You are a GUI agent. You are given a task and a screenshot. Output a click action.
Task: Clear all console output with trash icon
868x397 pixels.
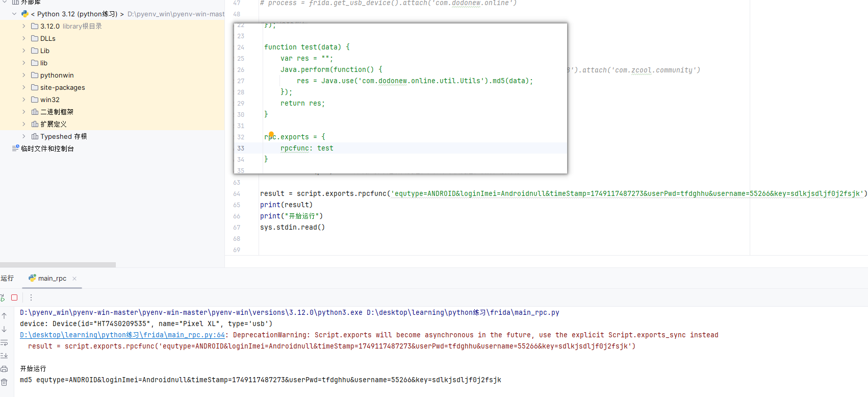click(4, 382)
